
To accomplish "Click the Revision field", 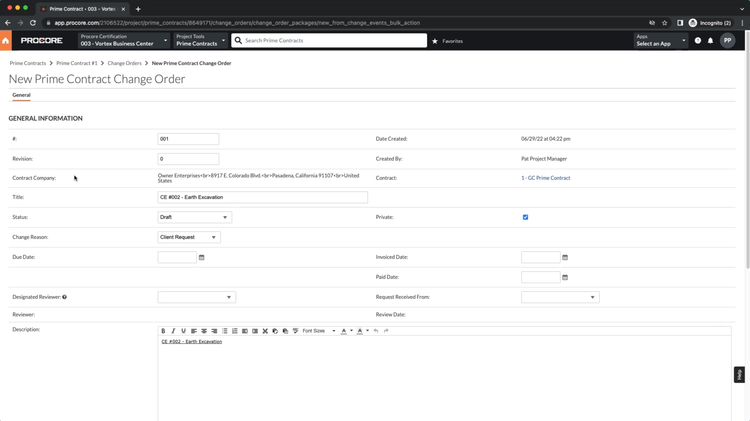I will tap(188, 159).
